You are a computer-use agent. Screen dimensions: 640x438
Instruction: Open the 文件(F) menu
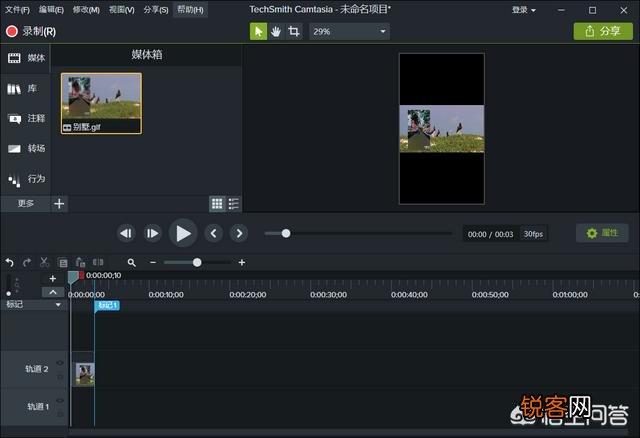point(17,9)
